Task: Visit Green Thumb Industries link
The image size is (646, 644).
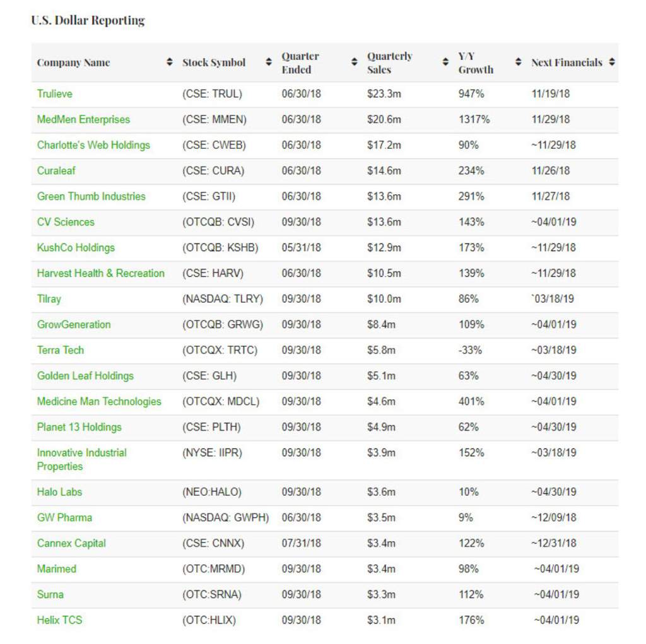Action: 91,196
